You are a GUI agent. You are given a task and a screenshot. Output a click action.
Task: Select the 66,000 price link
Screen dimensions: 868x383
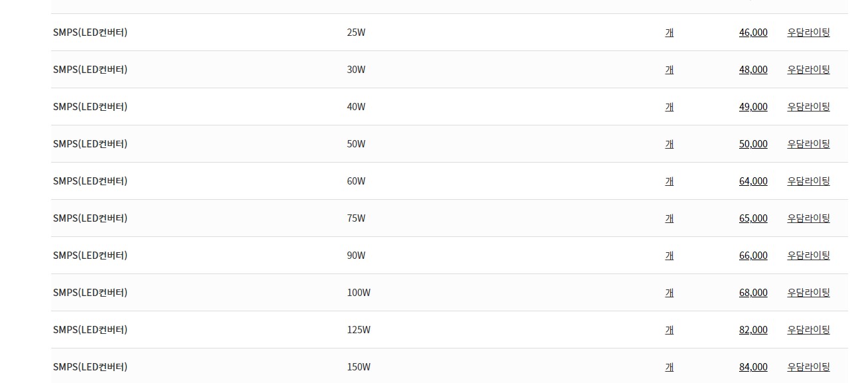(753, 256)
